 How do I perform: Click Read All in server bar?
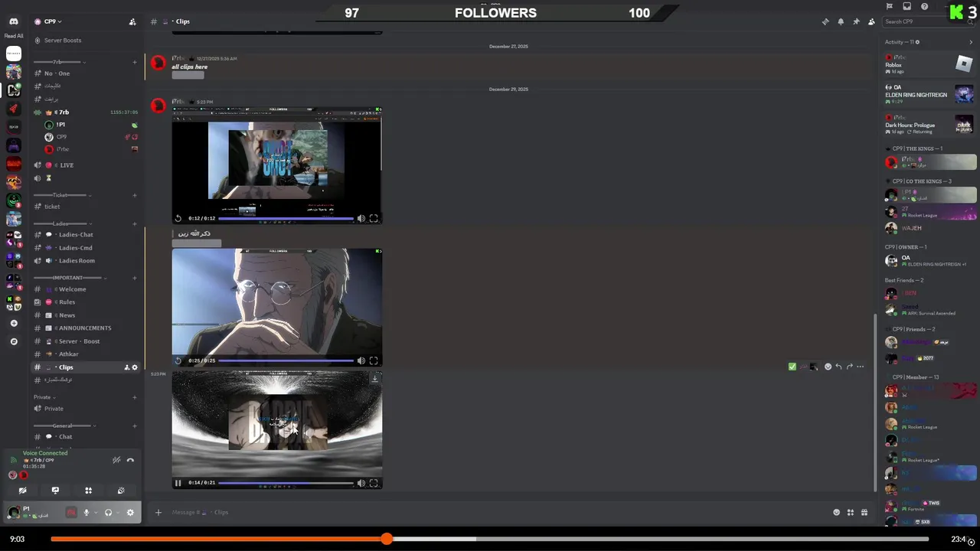pos(14,36)
